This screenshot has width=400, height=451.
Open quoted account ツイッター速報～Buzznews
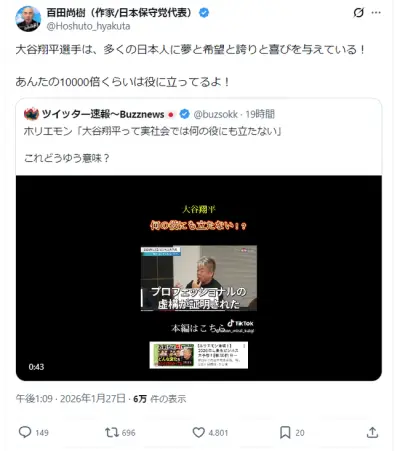pos(103,114)
